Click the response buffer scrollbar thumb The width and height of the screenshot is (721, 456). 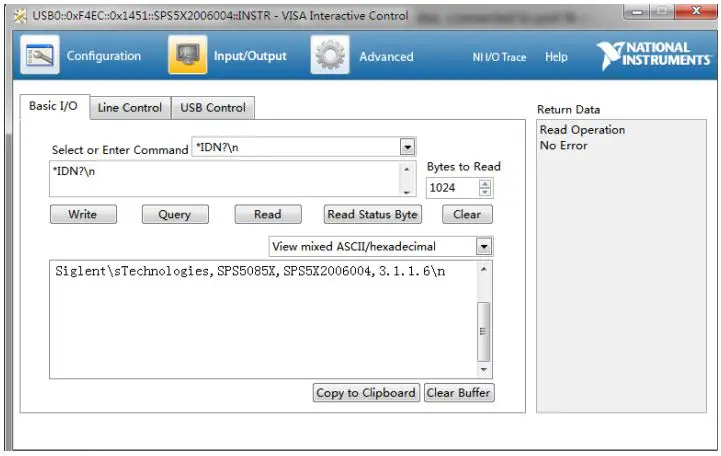pos(483,331)
